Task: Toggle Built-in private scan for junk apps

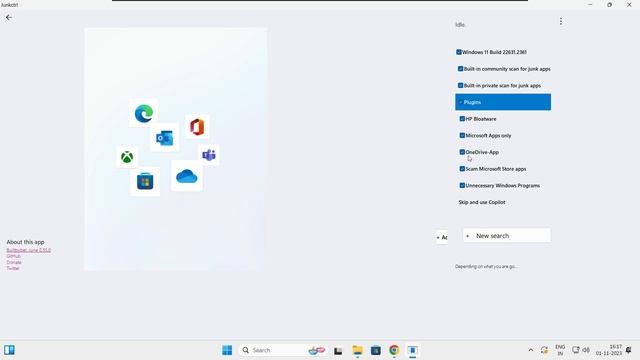Action: point(460,86)
